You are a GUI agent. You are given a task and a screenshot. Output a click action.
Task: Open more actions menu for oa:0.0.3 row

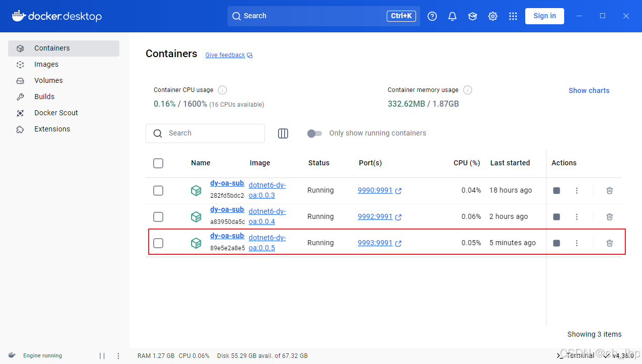point(577,191)
